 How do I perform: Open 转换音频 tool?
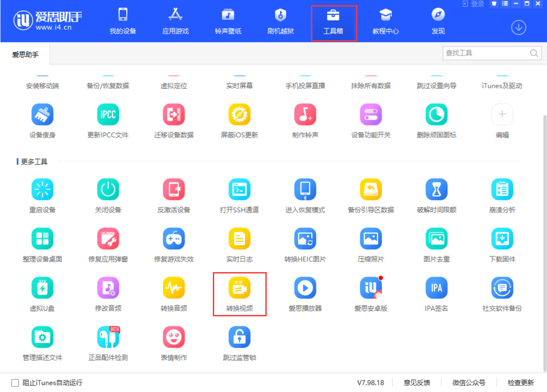(x=174, y=288)
